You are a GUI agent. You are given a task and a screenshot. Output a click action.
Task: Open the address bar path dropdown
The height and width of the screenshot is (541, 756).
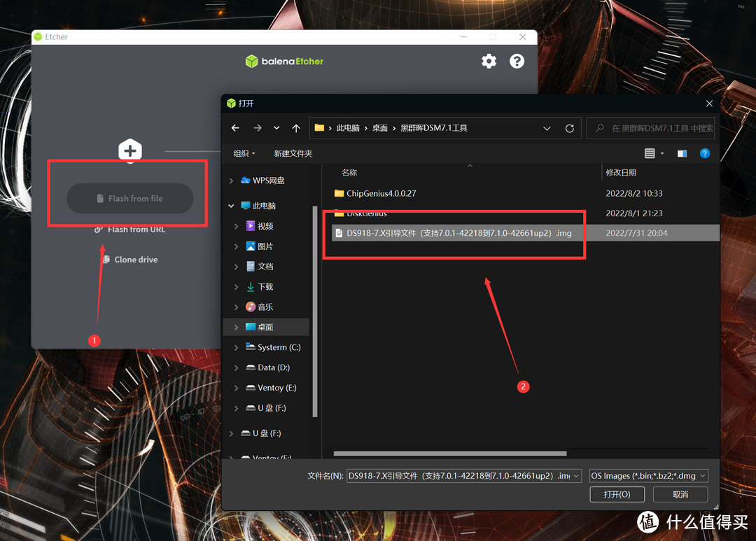[547, 128]
